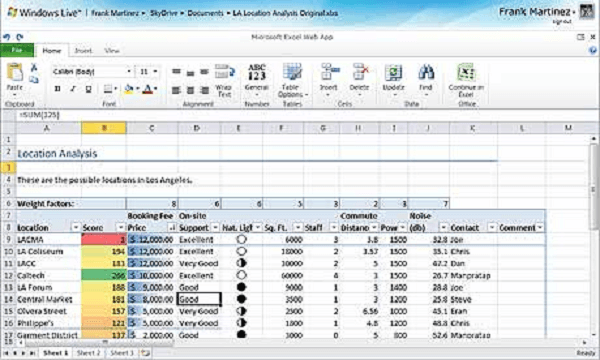The width and height of the screenshot is (600, 360).
Task: Open the help icon in ribbon
Action: [593, 50]
